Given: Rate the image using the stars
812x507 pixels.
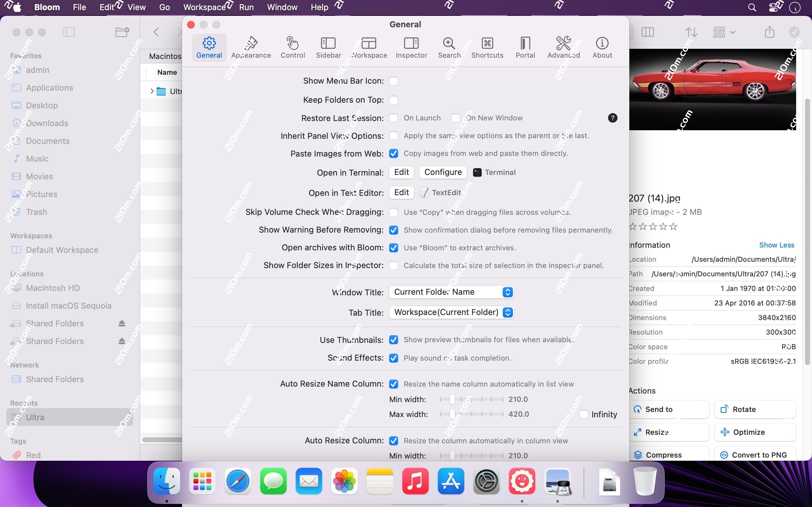Looking at the screenshot, I should click(652, 226).
